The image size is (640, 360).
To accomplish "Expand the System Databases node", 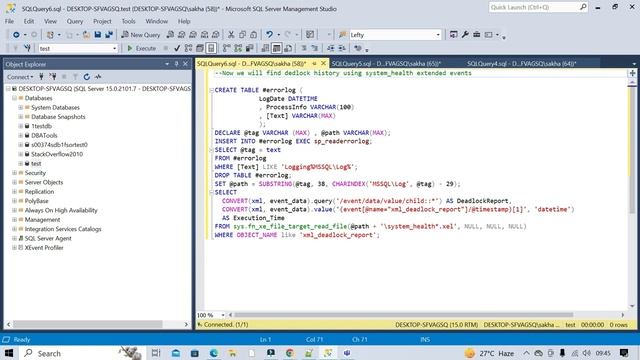I will pyautogui.click(x=20, y=107).
